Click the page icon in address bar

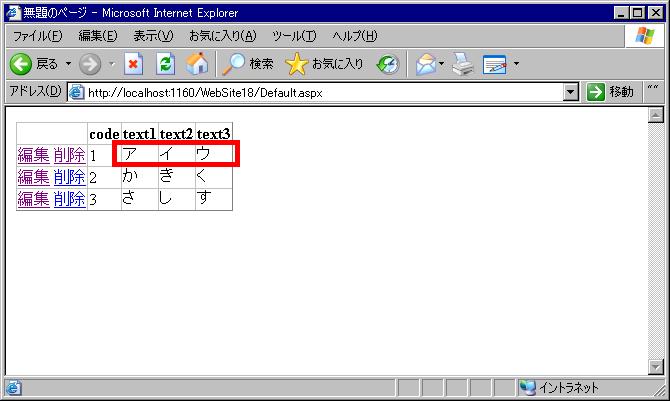point(76,92)
